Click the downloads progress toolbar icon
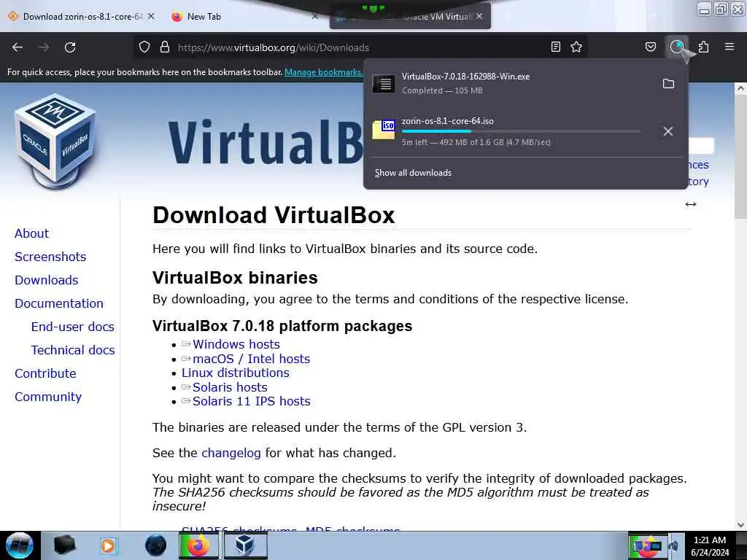The height and width of the screenshot is (560, 747). (676, 47)
